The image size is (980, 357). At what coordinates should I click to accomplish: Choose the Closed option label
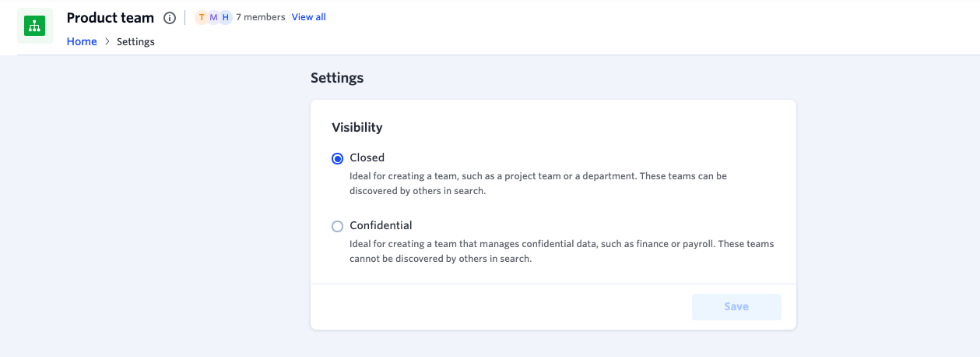point(367,157)
